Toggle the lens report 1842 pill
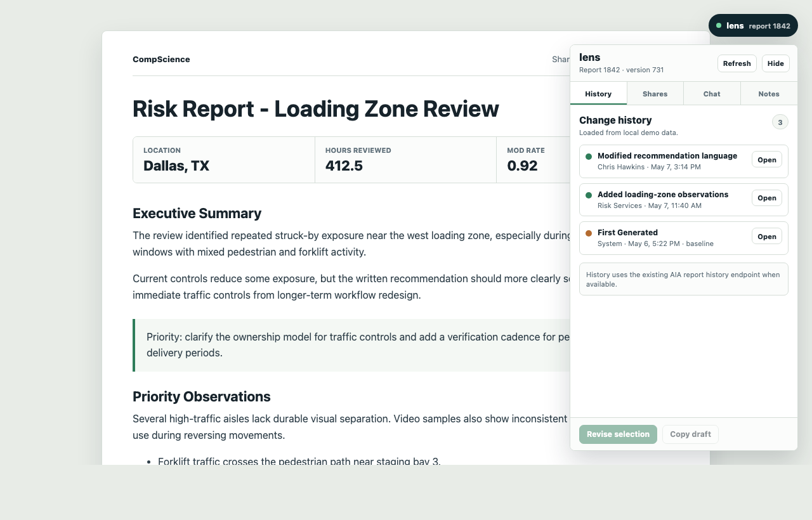 click(753, 25)
